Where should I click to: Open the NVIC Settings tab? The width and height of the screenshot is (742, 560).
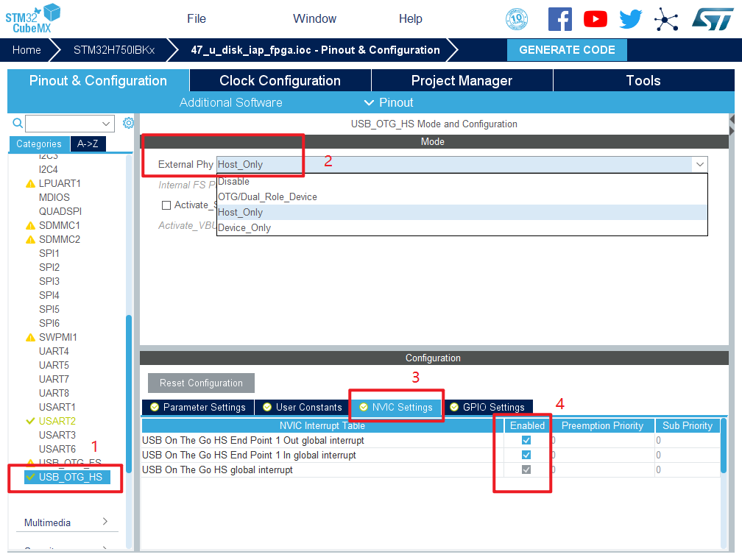(396, 407)
